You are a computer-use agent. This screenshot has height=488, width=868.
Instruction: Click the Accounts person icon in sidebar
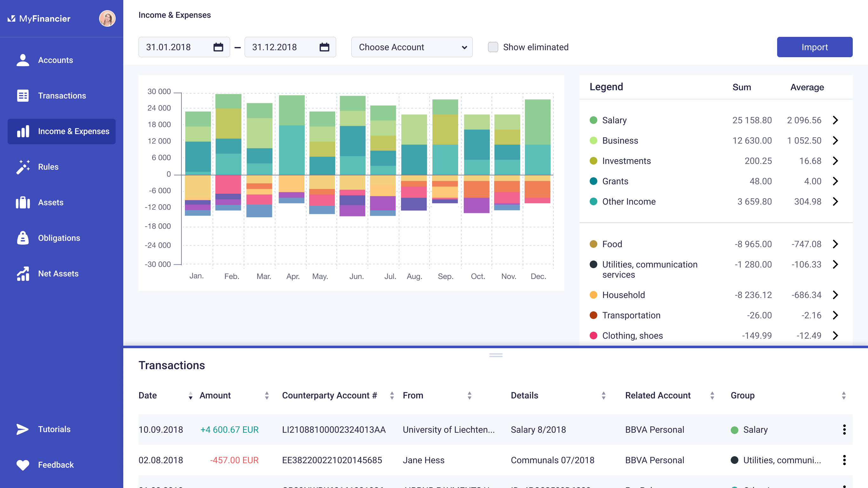(x=23, y=60)
